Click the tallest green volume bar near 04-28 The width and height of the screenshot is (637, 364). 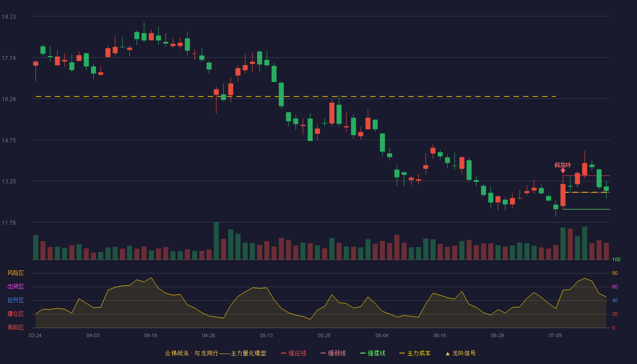(x=216, y=241)
